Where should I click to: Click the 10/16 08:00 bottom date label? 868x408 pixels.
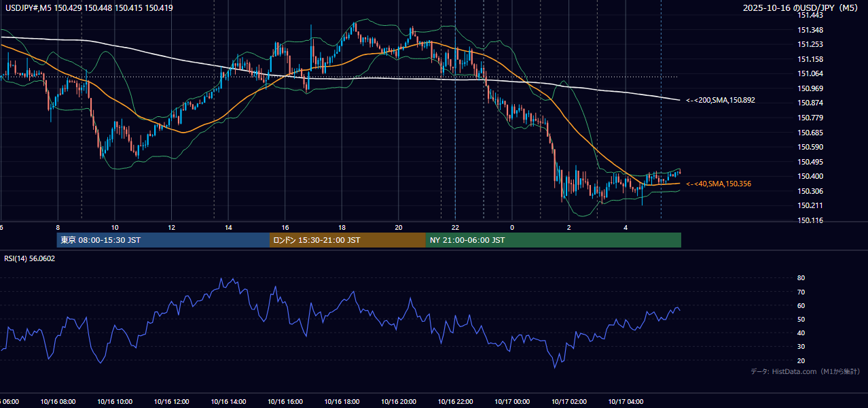(x=58, y=402)
